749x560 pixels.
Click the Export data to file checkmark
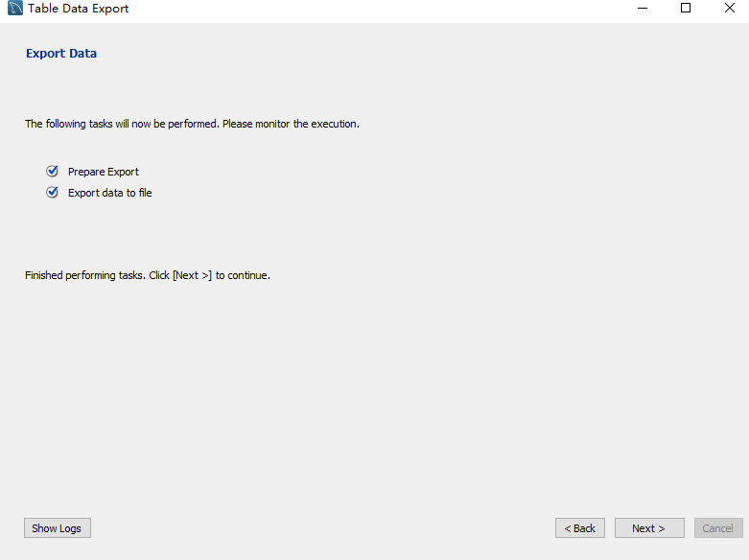53,193
